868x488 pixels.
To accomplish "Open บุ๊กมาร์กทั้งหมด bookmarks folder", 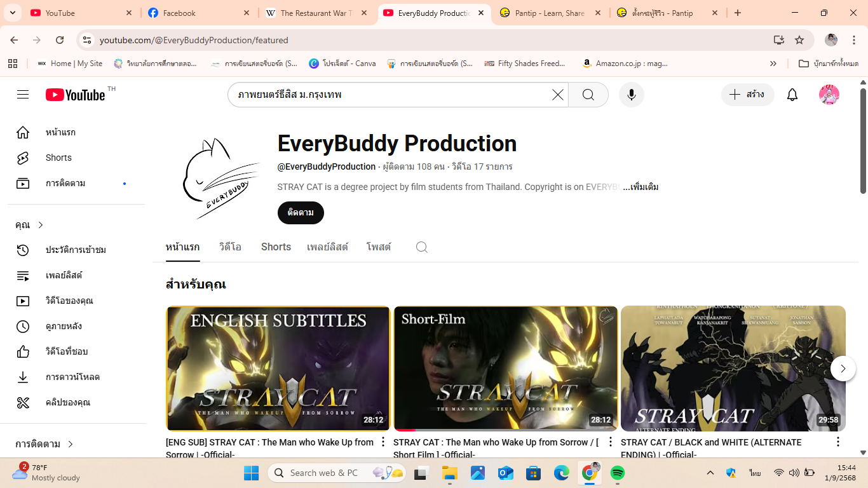I will [x=829, y=64].
